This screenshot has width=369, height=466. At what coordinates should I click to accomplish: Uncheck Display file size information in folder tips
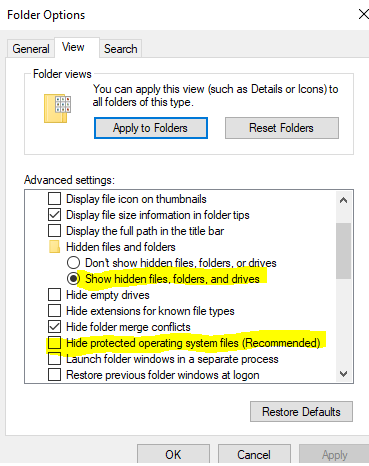[x=54, y=215]
